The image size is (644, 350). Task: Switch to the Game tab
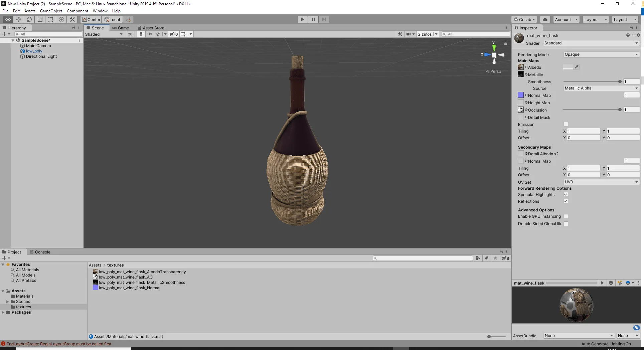[x=121, y=28]
